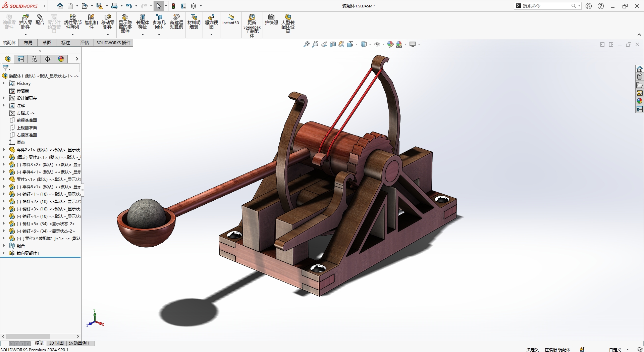Viewport: 644px width, 352px height.
Task: Click 材料明细表 (Bill of Materials) tool
Action: click(x=194, y=22)
